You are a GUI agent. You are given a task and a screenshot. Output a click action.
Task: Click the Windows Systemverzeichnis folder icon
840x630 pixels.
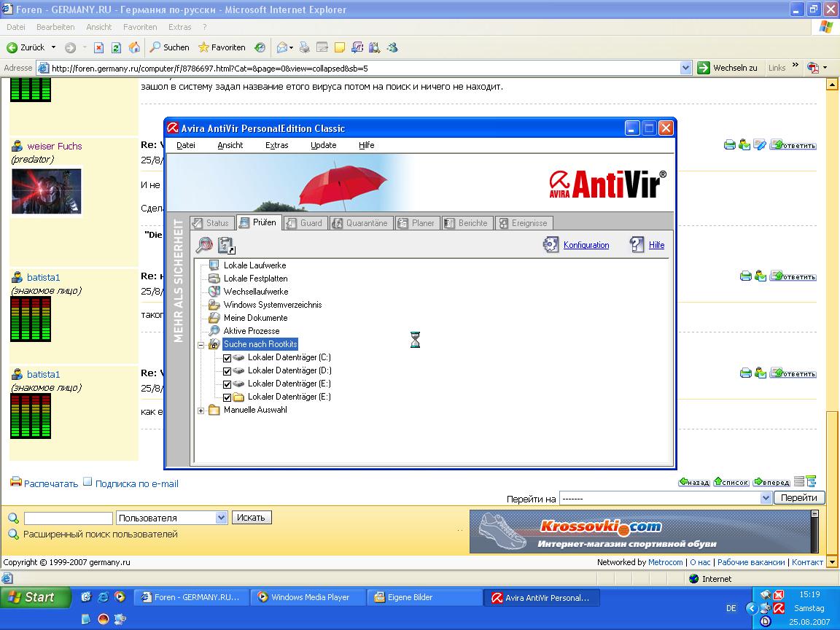pos(214,305)
